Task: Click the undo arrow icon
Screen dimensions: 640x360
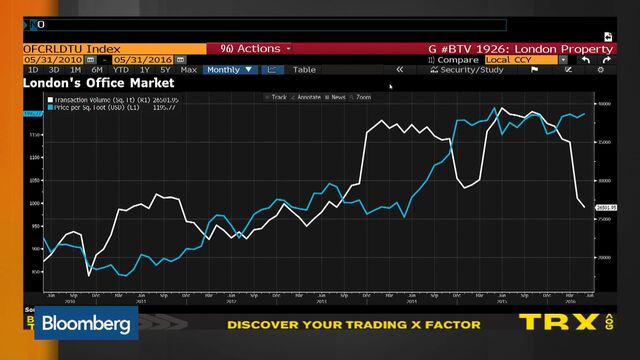Action: coord(586,60)
